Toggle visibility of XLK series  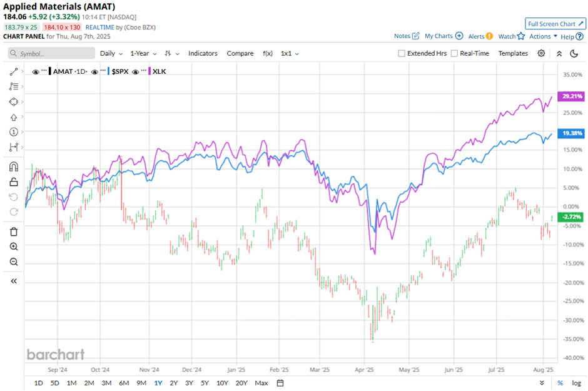(135, 71)
